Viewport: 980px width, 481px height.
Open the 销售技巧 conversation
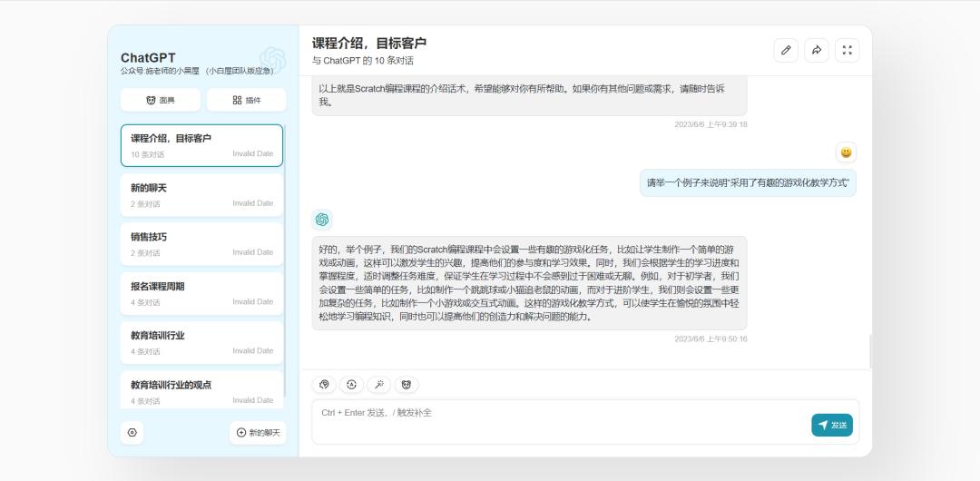(x=201, y=244)
